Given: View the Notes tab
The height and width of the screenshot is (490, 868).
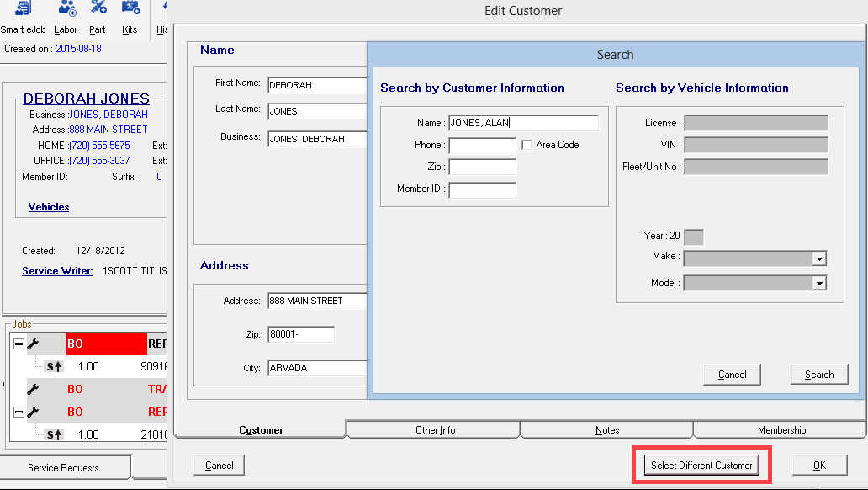Looking at the screenshot, I should (x=606, y=429).
